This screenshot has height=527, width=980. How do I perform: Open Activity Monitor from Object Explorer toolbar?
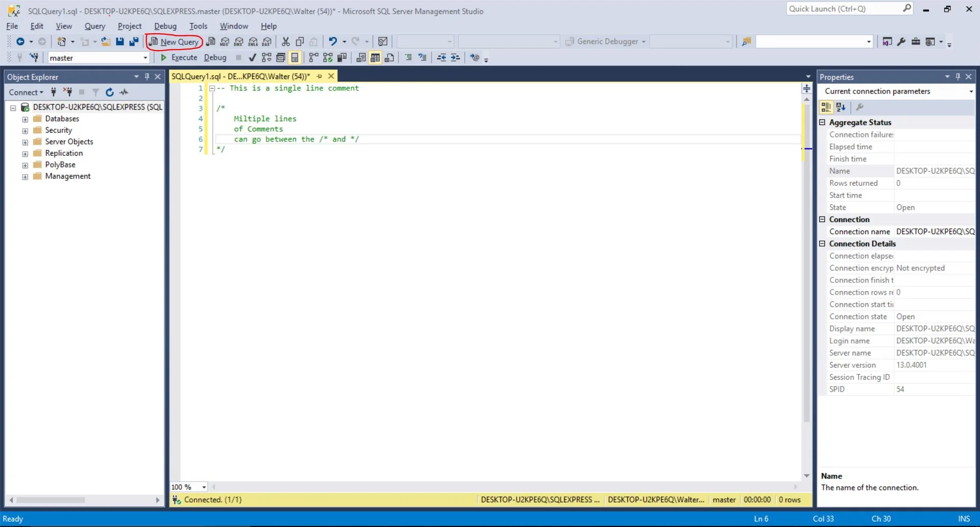(124, 92)
